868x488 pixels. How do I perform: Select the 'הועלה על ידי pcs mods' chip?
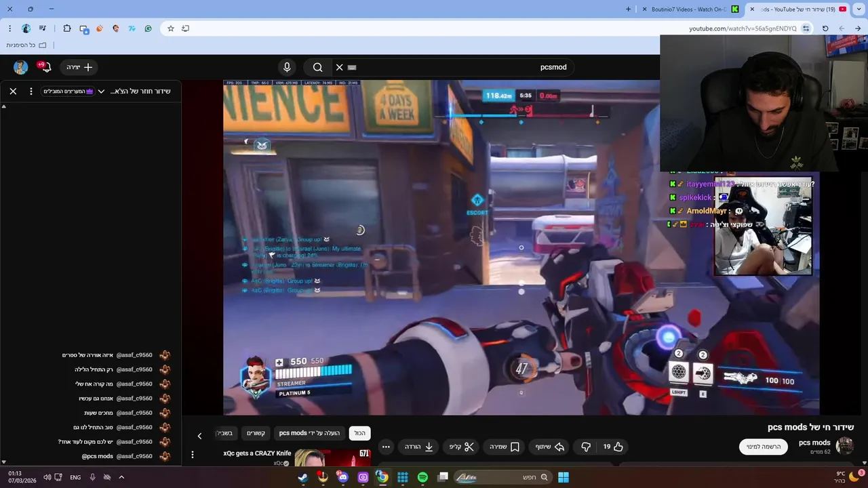pyautogui.click(x=309, y=433)
